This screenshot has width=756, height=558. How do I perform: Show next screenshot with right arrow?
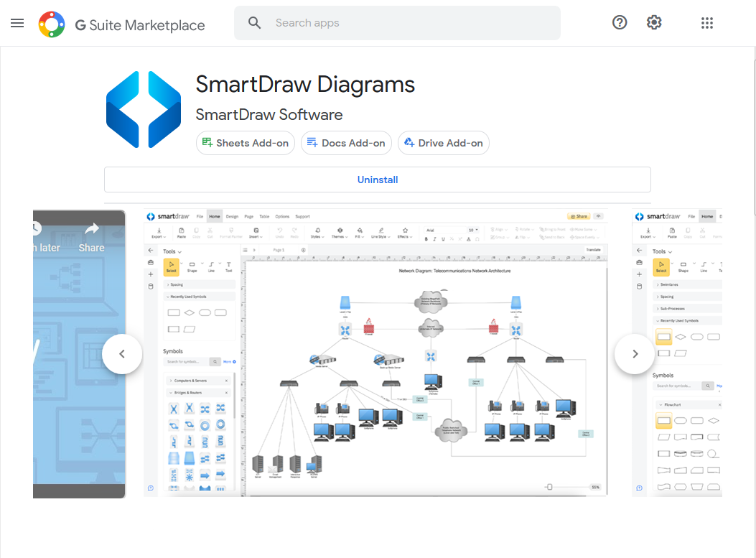click(635, 354)
